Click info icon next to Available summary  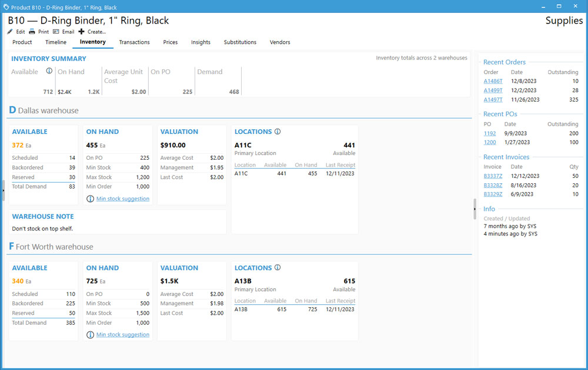point(49,72)
